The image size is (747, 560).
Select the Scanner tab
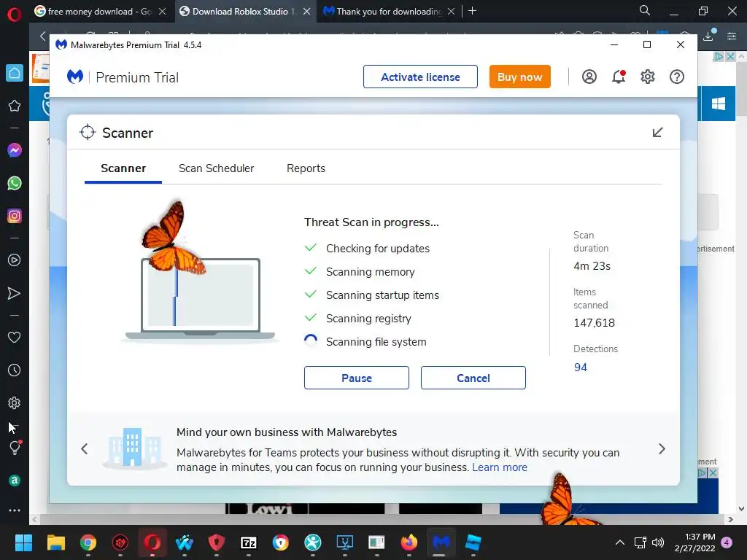pos(123,168)
